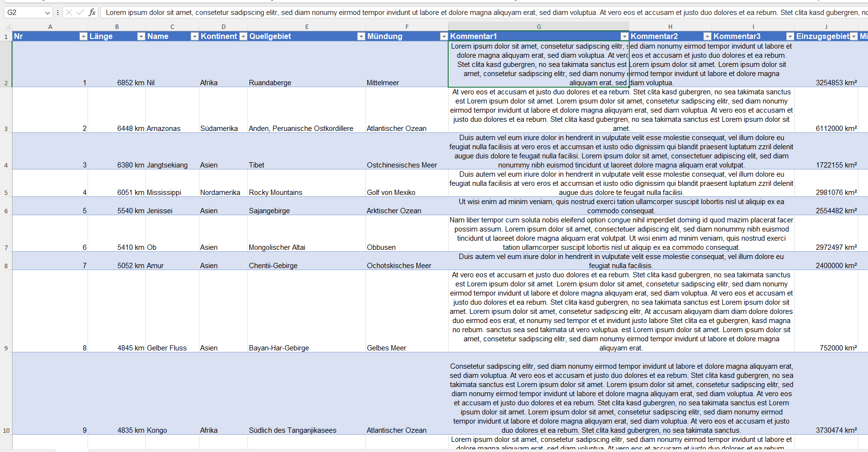This screenshot has height=452, width=868.
Task: Open the Kommentar2 filter dropdown
Action: (x=707, y=37)
